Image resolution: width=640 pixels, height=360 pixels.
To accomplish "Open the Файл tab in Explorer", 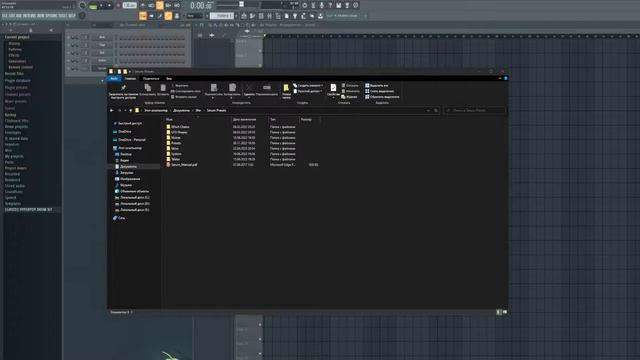I will [114, 78].
